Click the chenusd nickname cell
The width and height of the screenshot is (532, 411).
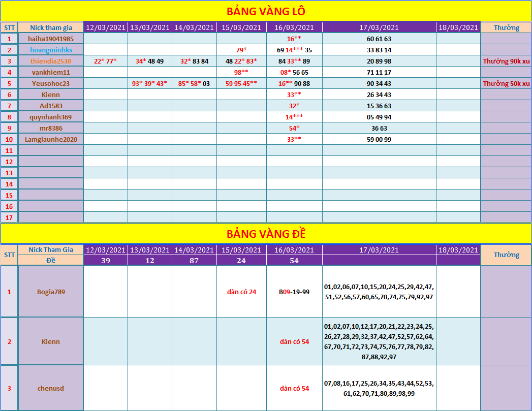coord(51,388)
